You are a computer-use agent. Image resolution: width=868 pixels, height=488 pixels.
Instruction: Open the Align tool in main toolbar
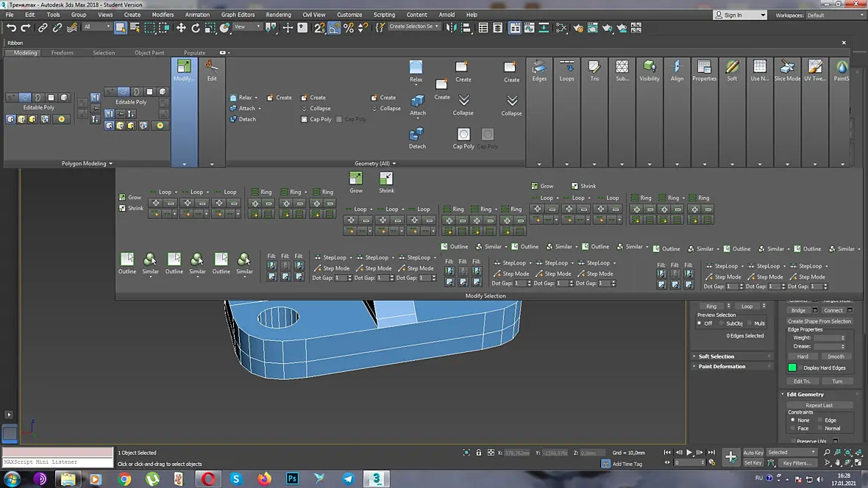point(466,28)
